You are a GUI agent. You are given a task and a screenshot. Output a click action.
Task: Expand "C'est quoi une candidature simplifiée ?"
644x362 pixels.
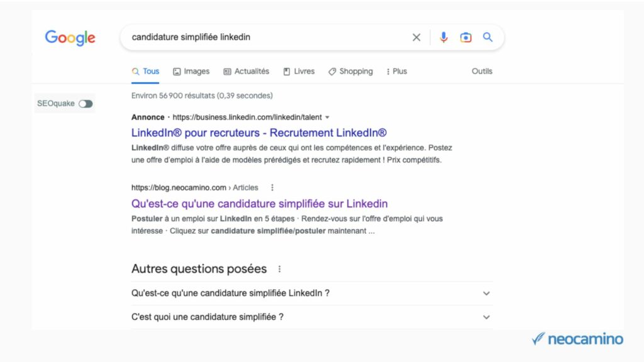[312, 317]
